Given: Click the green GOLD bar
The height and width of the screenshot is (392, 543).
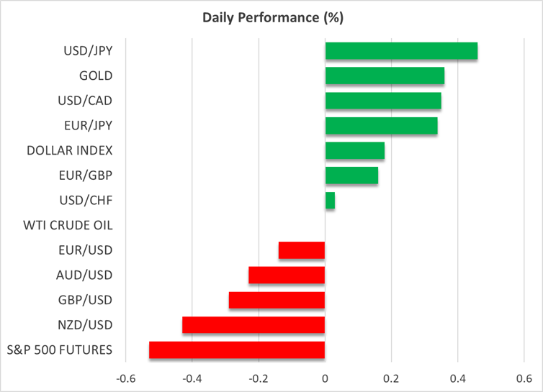Looking at the screenshot, I should (385, 76).
